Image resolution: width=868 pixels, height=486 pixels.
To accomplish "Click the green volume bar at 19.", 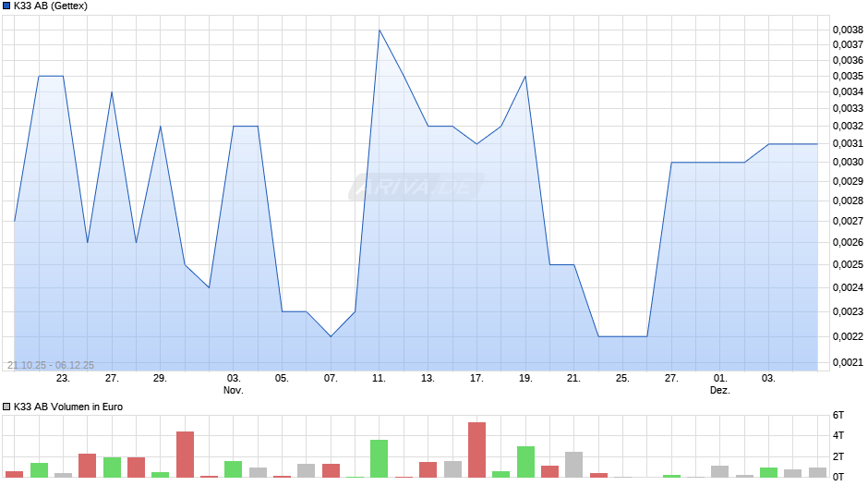I will [x=525, y=462].
